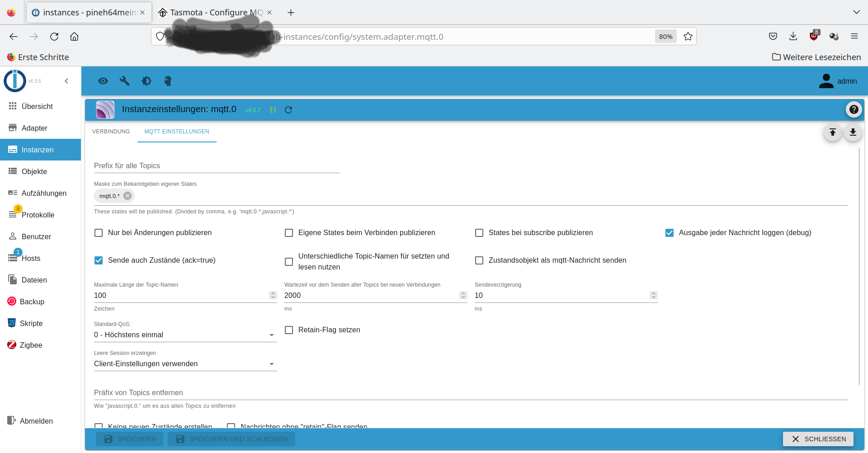868x453 pixels.
Task: Click the Prefix für alle Topics field
Action: pos(217,165)
